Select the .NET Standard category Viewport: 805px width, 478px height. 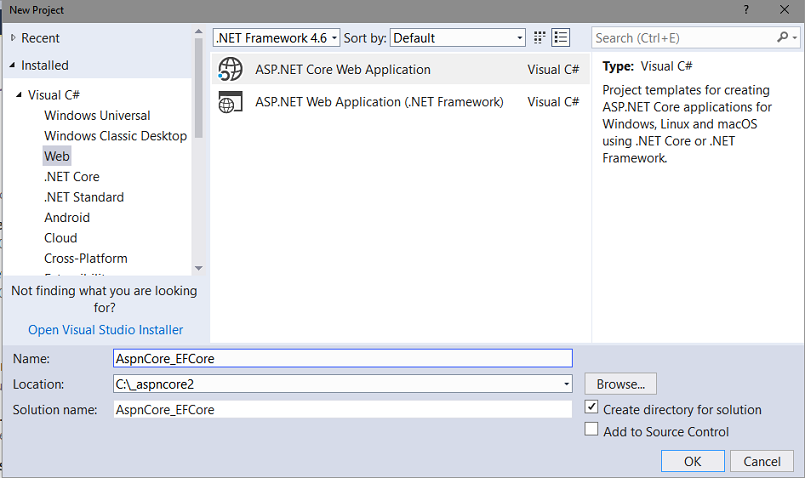click(x=84, y=197)
